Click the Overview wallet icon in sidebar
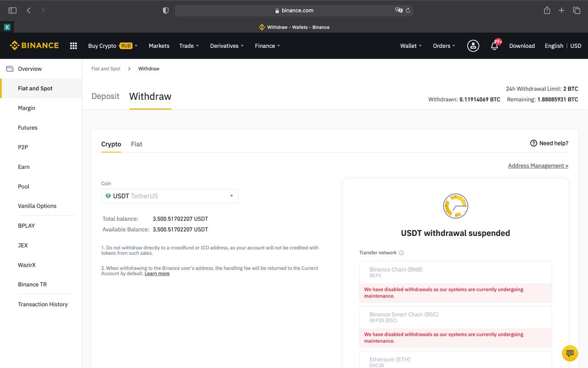Image resolution: width=588 pixels, height=368 pixels. (x=10, y=69)
